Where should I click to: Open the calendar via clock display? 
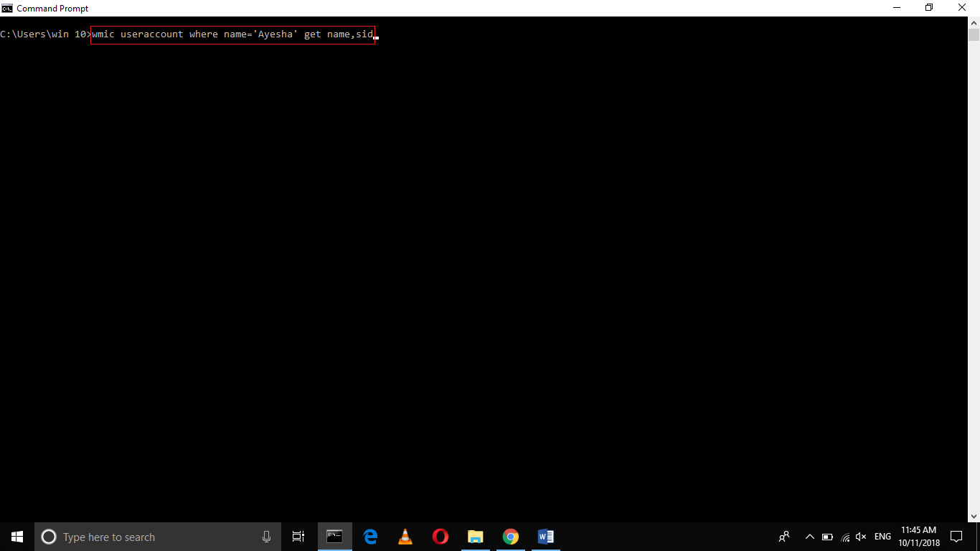pos(919,536)
